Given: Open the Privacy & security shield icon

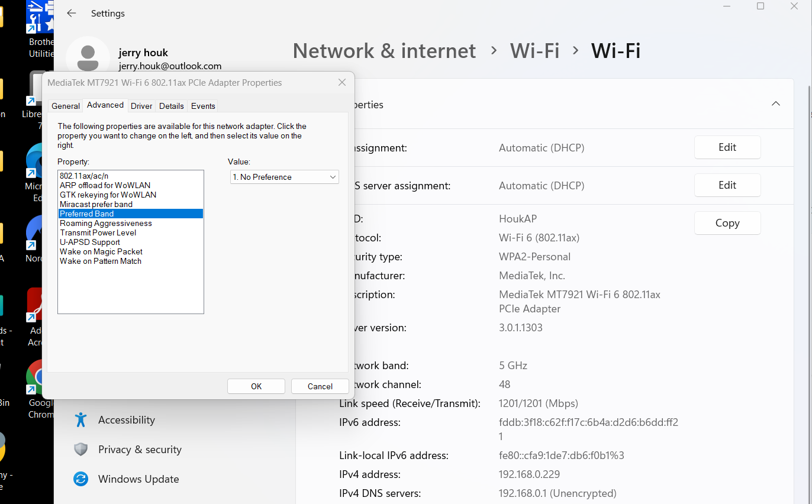Looking at the screenshot, I should pyautogui.click(x=81, y=450).
